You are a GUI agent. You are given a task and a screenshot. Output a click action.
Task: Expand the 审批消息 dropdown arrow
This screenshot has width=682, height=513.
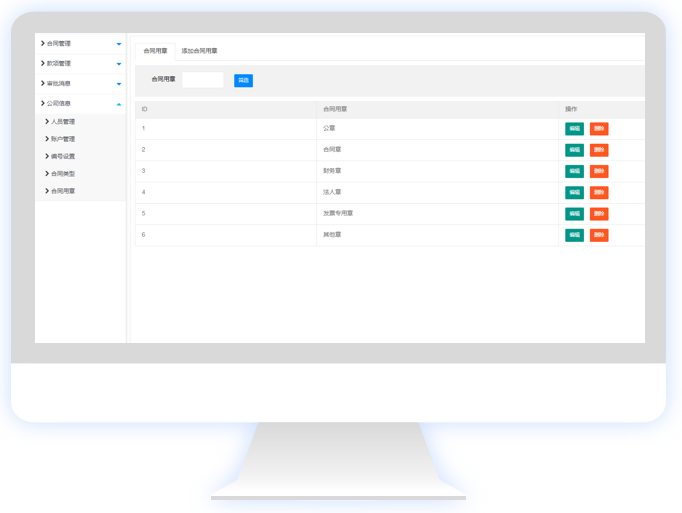[119, 84]
